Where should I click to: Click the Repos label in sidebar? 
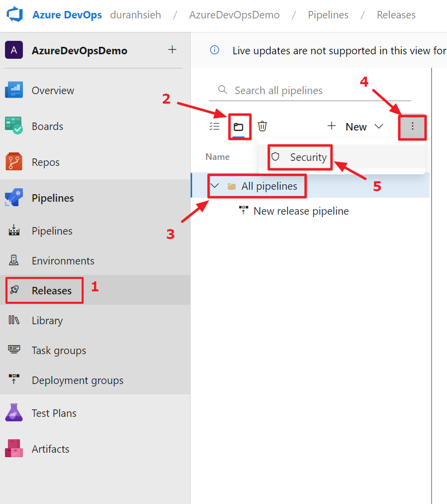(46, 162)
